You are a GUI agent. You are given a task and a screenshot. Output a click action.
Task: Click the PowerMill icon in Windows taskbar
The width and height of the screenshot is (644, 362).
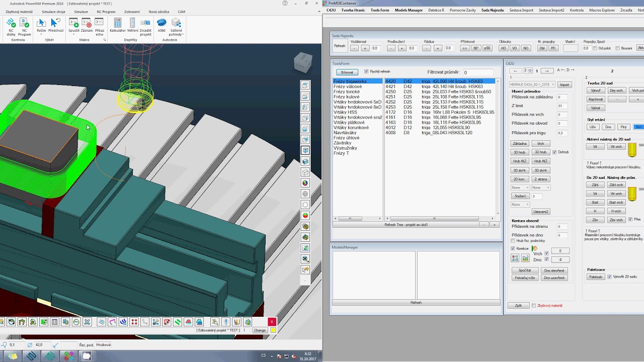point(31,356)
